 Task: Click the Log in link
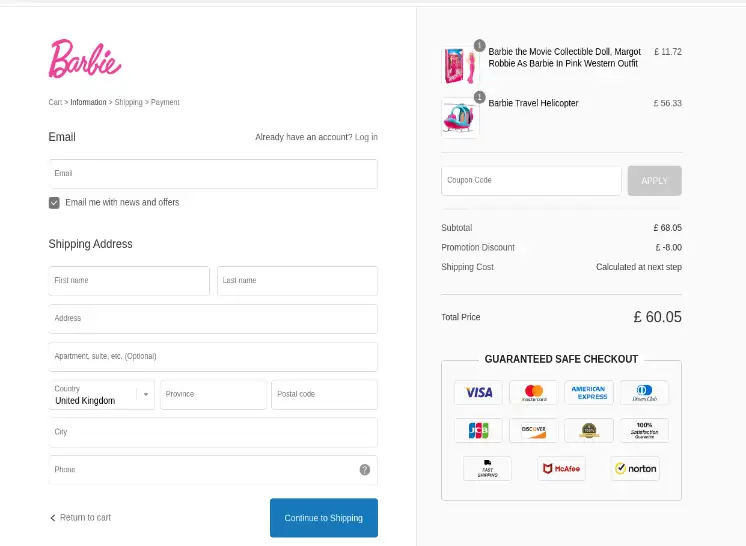pyautogui.click(x=366, y=137)
